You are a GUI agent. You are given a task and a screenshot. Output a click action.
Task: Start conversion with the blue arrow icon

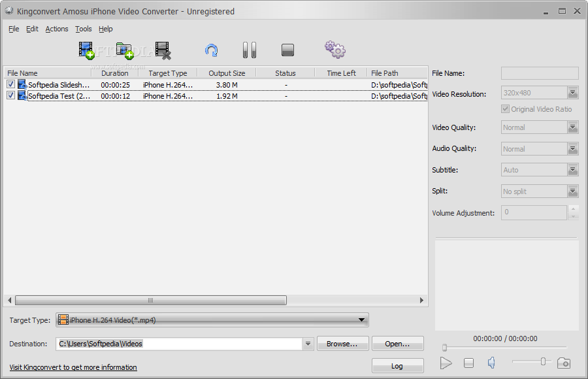[212, 50]
